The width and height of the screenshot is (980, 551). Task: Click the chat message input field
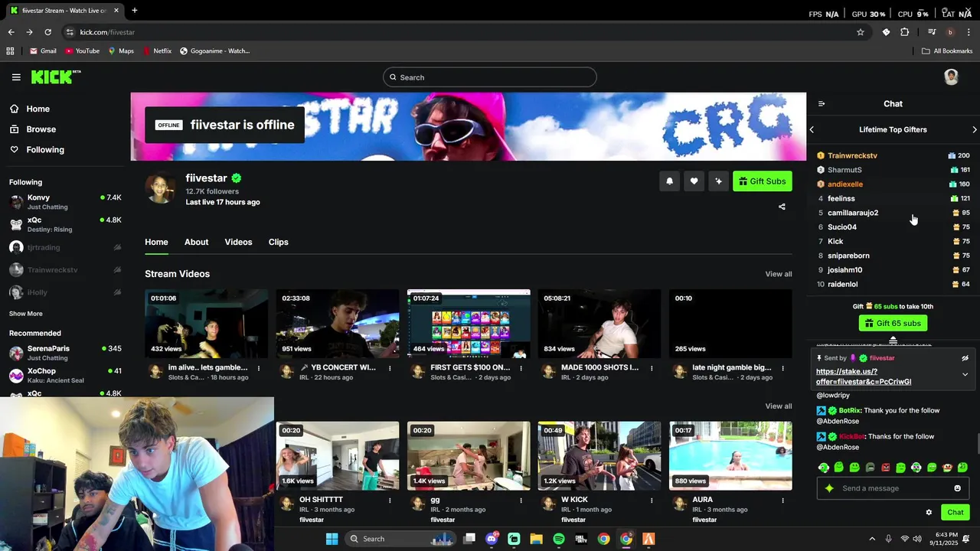(x=893, y=488)
